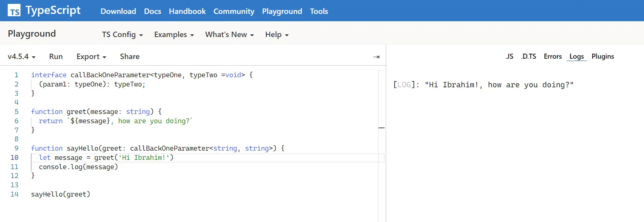Click line 2 '(param1: typeOne): typeTwo;'
Viewport: 644px width, 222px height.
92,84
